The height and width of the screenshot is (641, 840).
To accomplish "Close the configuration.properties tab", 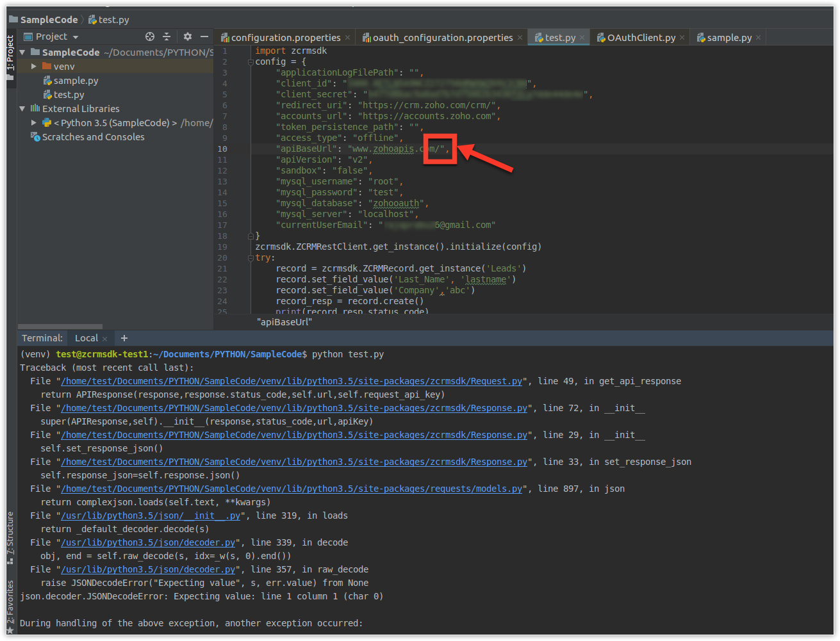I will coord(348,38).
